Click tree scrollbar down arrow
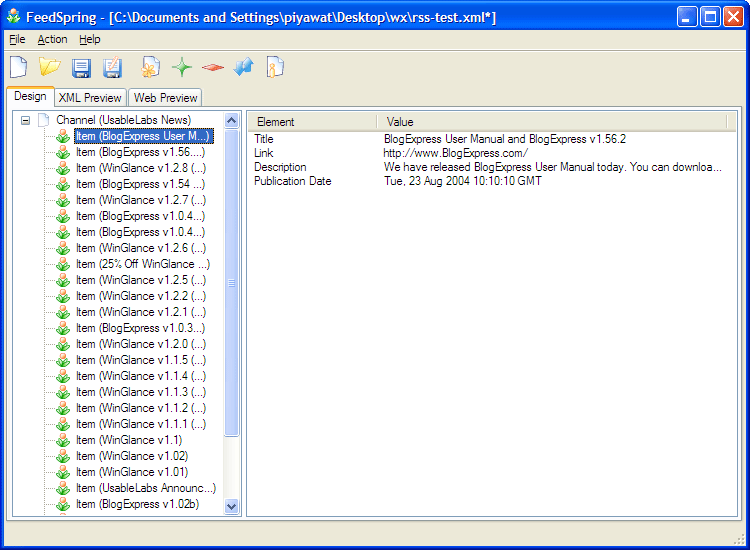Screen dimensions: 750x550 point(232,506)
